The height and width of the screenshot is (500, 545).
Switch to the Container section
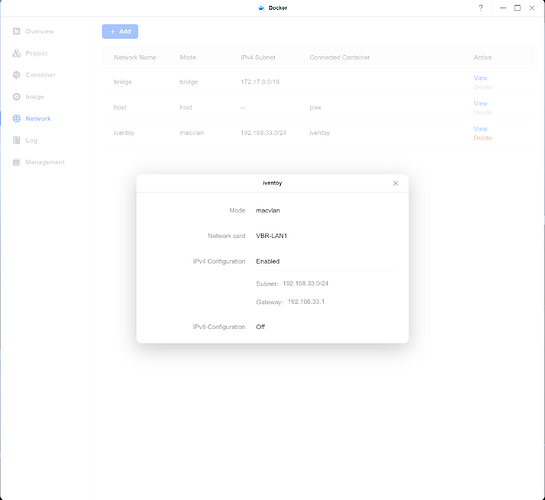[x=40, y=75]
